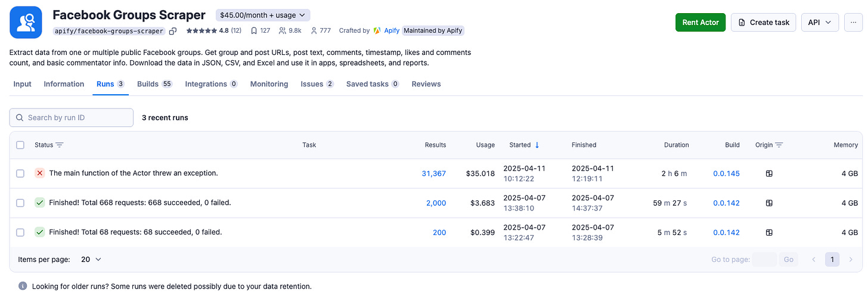Switch to the Input tab
This screenshot has width=868, height=303.
tap(22, 84)
